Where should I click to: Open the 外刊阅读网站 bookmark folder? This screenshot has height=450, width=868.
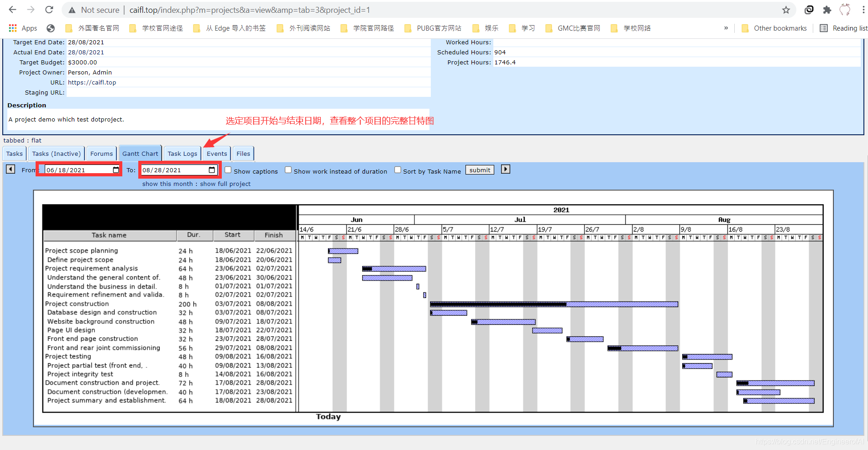tap(303, 28)
